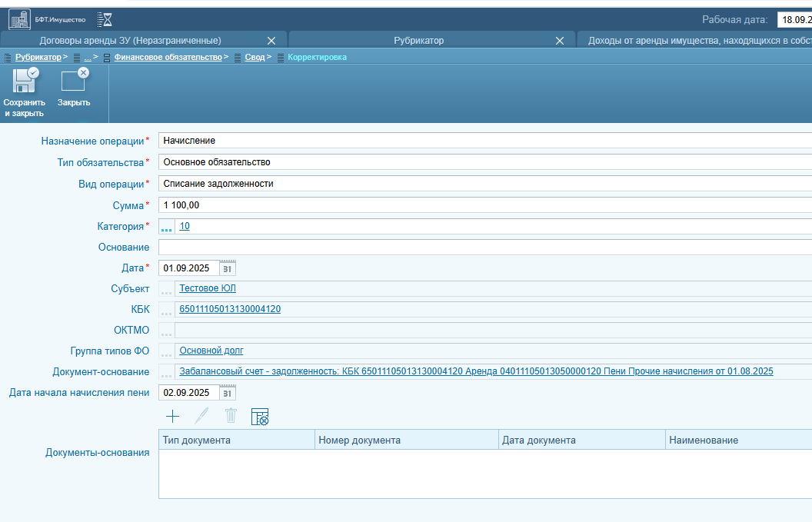Screen dimensions: 812x522
Task: Click the pencil edit icon above table
Action: (201, 417)
